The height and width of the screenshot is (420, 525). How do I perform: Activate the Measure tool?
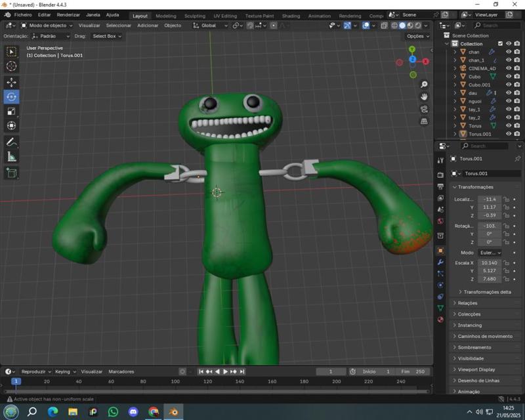coord(11,157)
